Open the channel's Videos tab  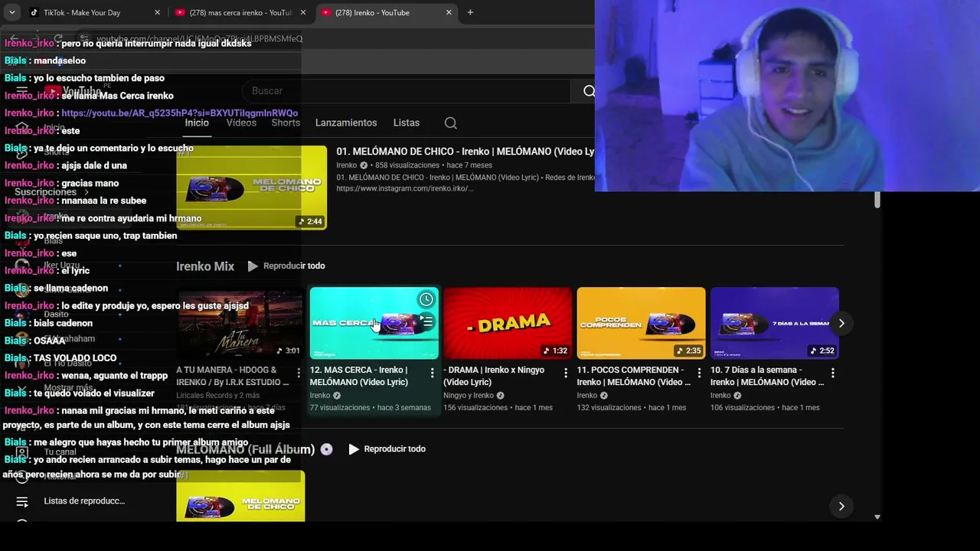[241, 122]
